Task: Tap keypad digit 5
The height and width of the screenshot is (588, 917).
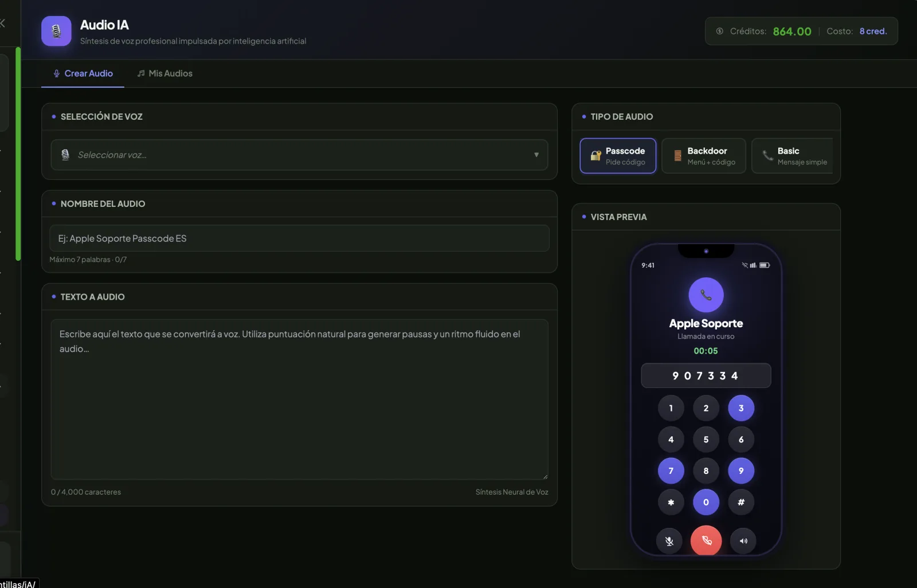Action: click(x=706, y=440)
